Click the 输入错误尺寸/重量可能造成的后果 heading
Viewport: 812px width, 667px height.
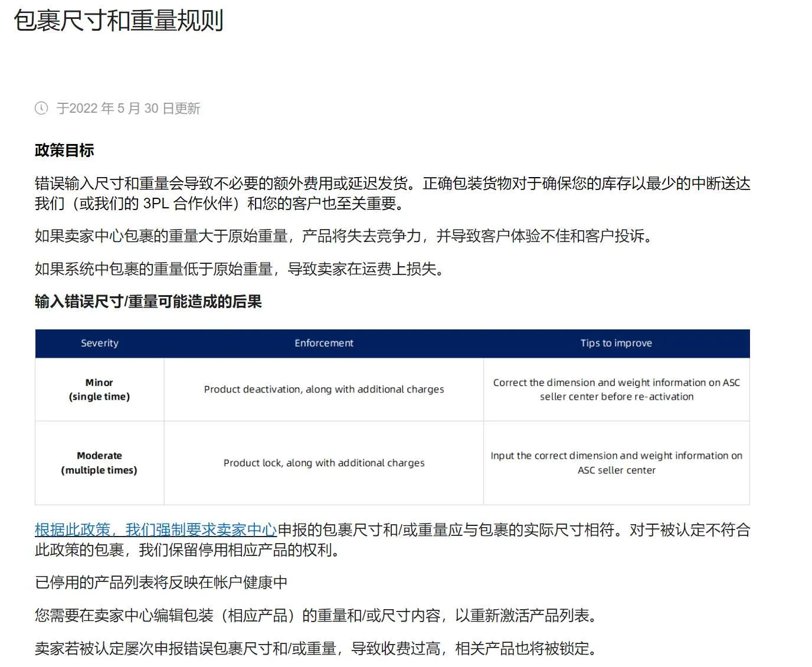[x=149, y=302]
